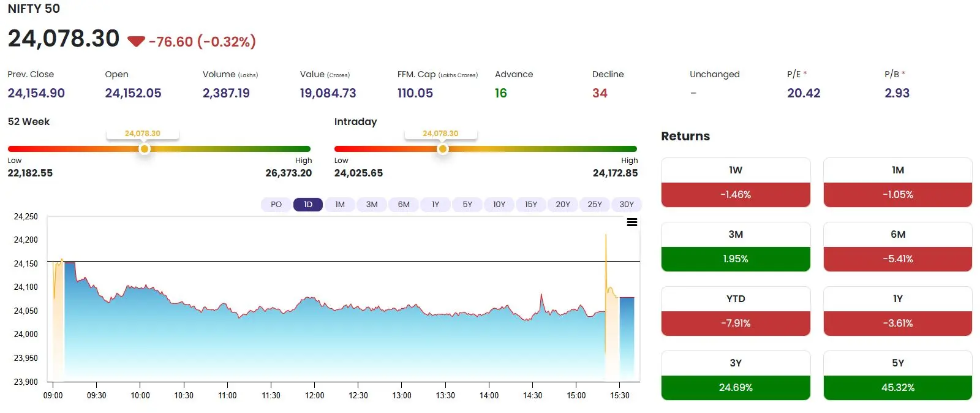The width and height of the screenshot is (980, 413).
Task: Click the 52 Week high 26,373.20
Action: coord(288,173)
